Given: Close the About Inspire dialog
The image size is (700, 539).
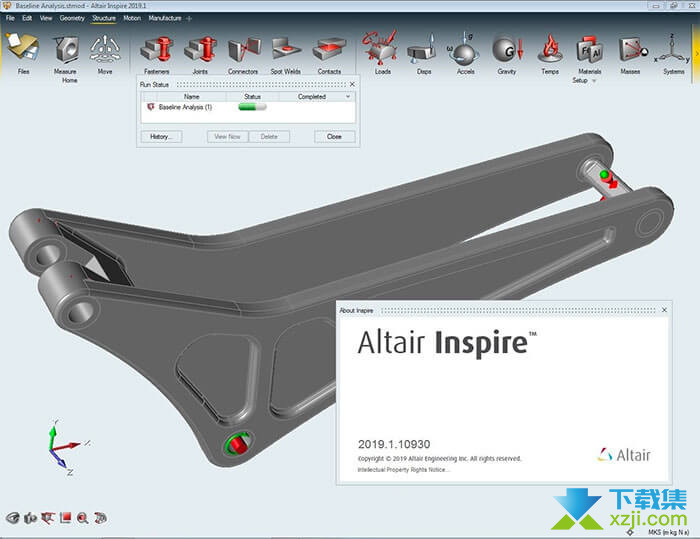Looking at the screenshot, I should pyautogui.click(x=664, y=310).
